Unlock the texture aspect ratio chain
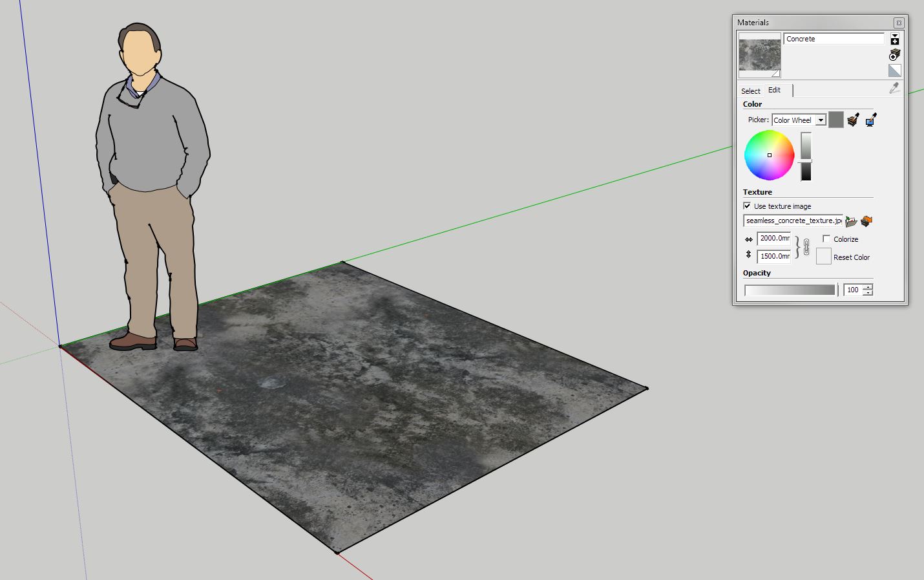This screenshot has height=580, width=924. coord(806,247)
